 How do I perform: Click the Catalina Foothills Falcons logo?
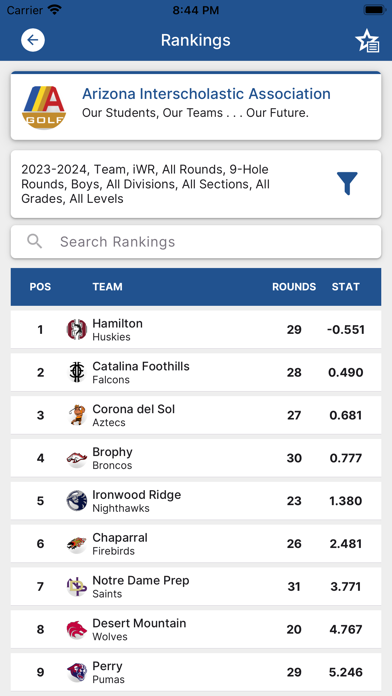point(77,372)
